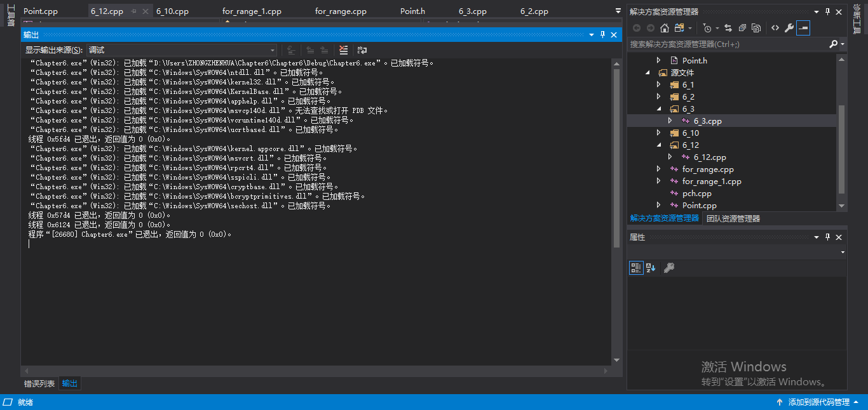Viewport: 868px width, 410px height.
Task: Select for_range_1.cpp in the Solution Explorer tree
Action: 712,181
